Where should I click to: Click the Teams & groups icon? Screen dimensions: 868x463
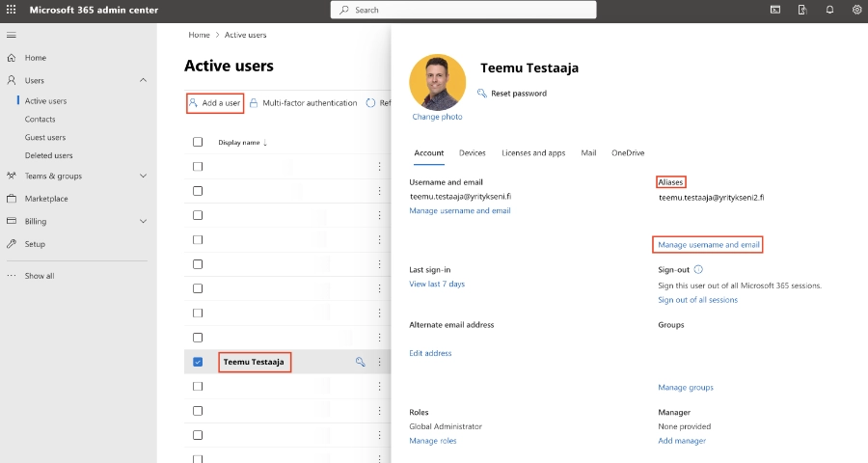point(11,176)
